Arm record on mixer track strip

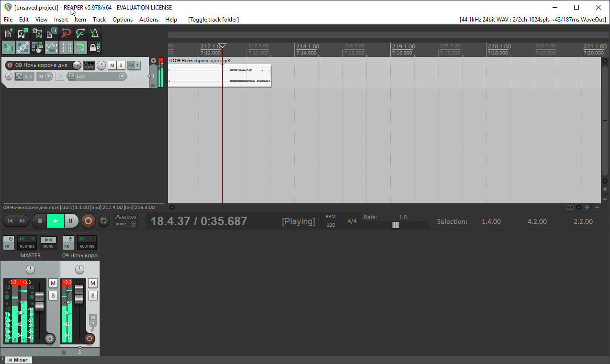pyautogui.click(x=89, y=339)
